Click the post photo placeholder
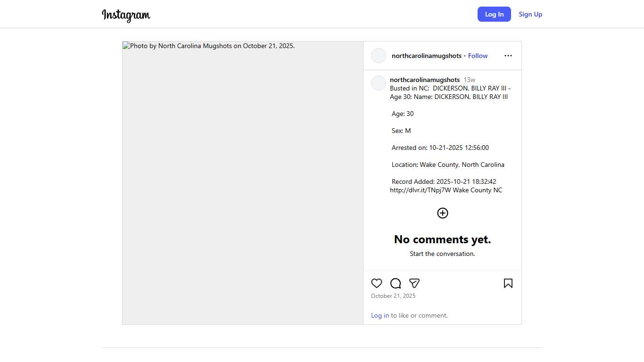The width and height of the screenshot is (644, 362). (x=242, y=183)
